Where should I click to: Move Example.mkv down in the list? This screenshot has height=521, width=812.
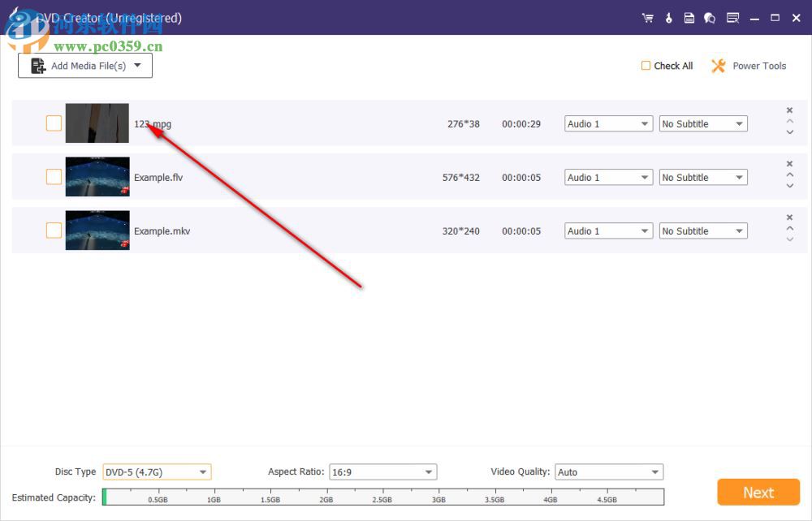(789, 239)
